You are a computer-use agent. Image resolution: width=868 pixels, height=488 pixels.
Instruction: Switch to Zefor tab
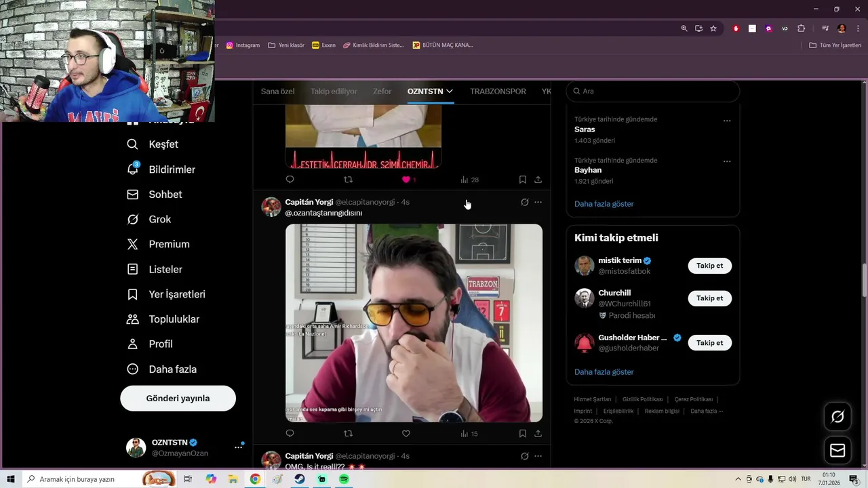coord(382,91)
